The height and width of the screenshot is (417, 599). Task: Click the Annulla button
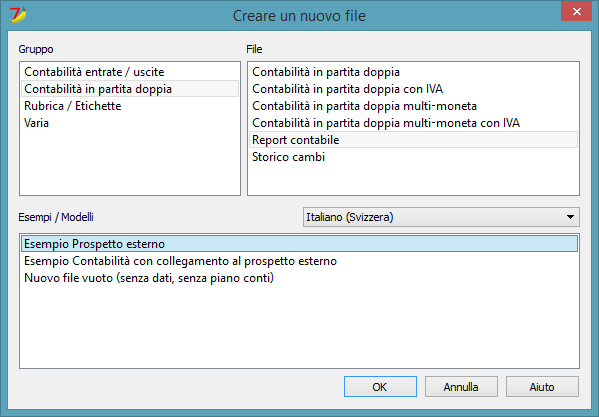pos(461,386)
